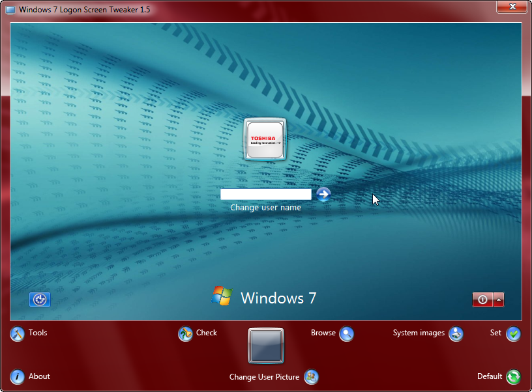This screenshot has width=532, height=392.
Task: Click inside the password entry box
Action: (265, 193)
